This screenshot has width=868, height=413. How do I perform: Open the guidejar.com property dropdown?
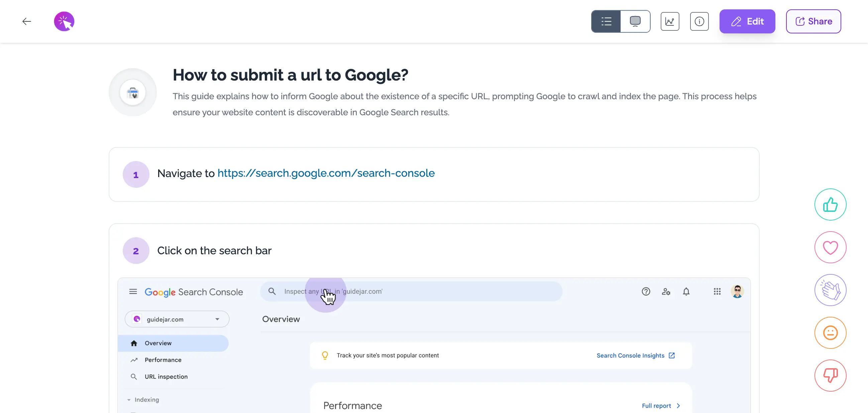(x=177, y=319)
